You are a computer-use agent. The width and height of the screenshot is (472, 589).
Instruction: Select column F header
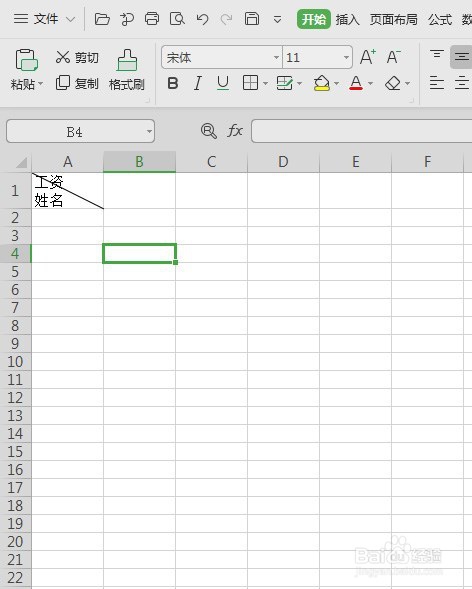point(427,162)
